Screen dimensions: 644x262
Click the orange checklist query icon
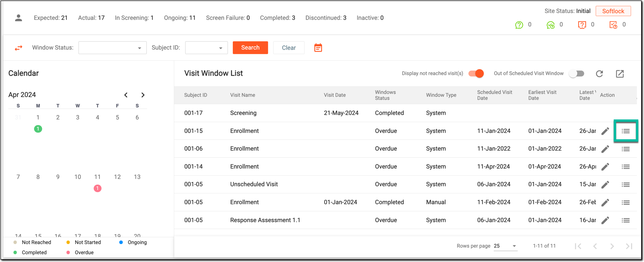pos(613,25)
